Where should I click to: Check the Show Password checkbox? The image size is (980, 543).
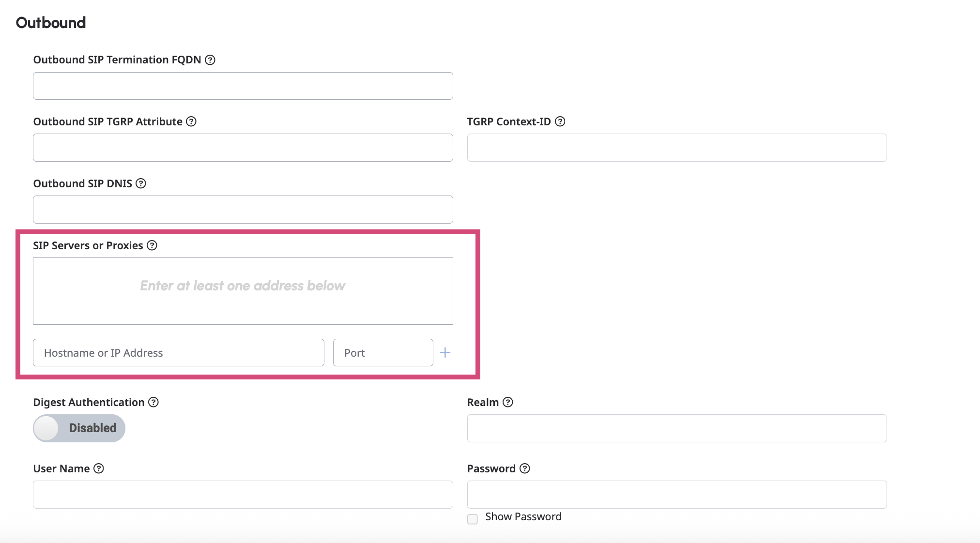473,519
